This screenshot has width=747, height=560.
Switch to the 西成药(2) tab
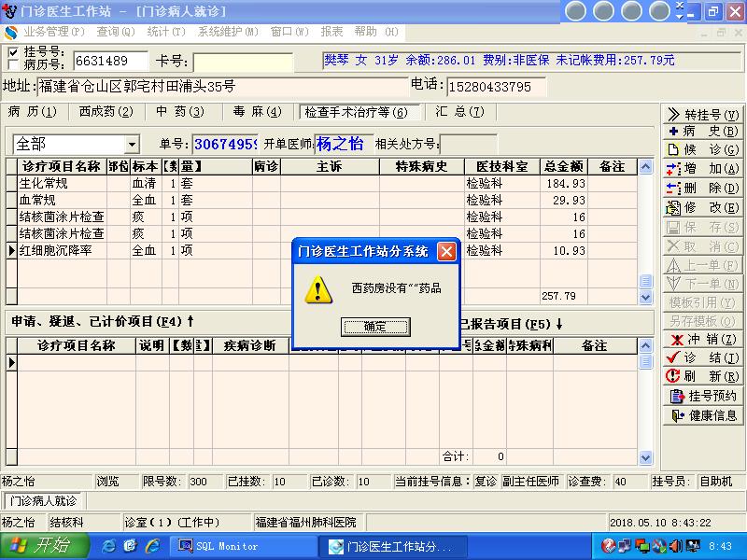(x=106, y=112)
